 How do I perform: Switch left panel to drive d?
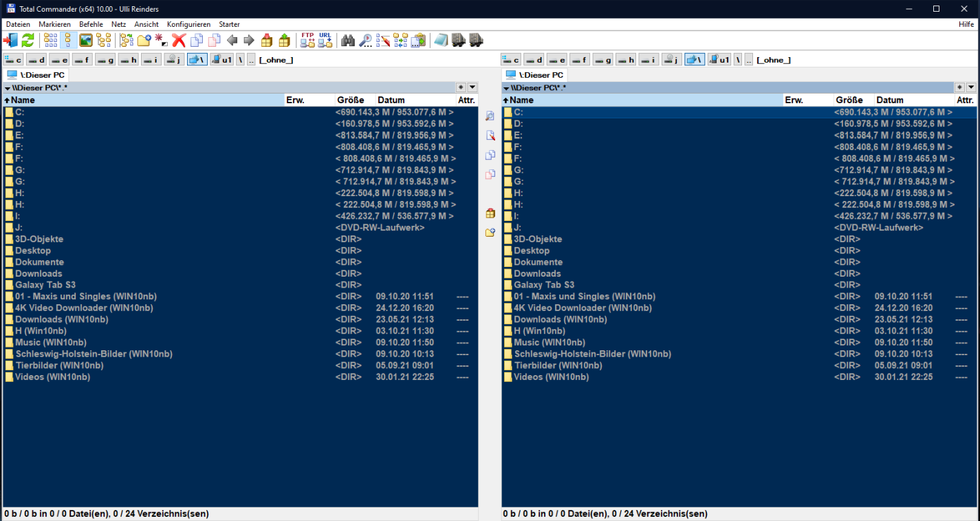(x=36, y=60)
